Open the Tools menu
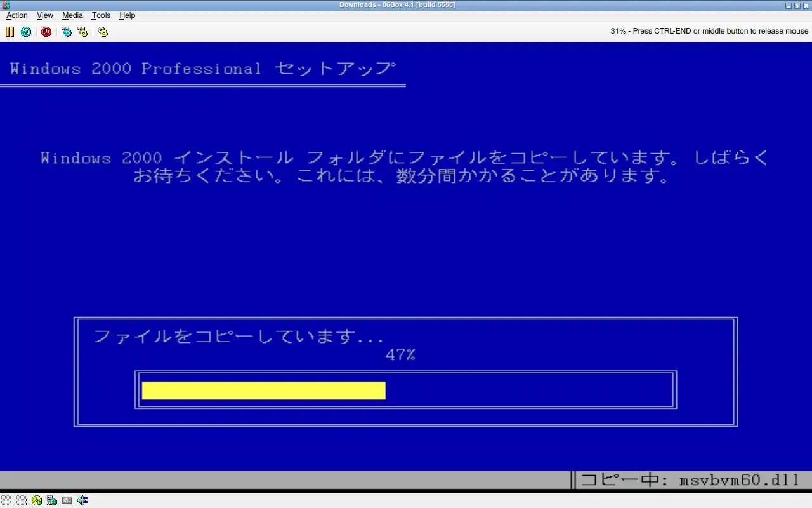812x508 pixels. [x=101, y=15]
